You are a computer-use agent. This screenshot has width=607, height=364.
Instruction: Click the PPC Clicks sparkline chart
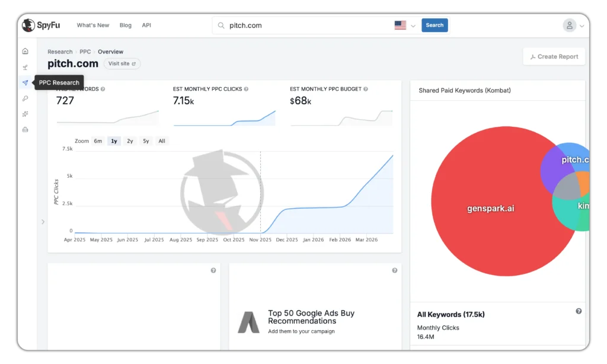225,118
